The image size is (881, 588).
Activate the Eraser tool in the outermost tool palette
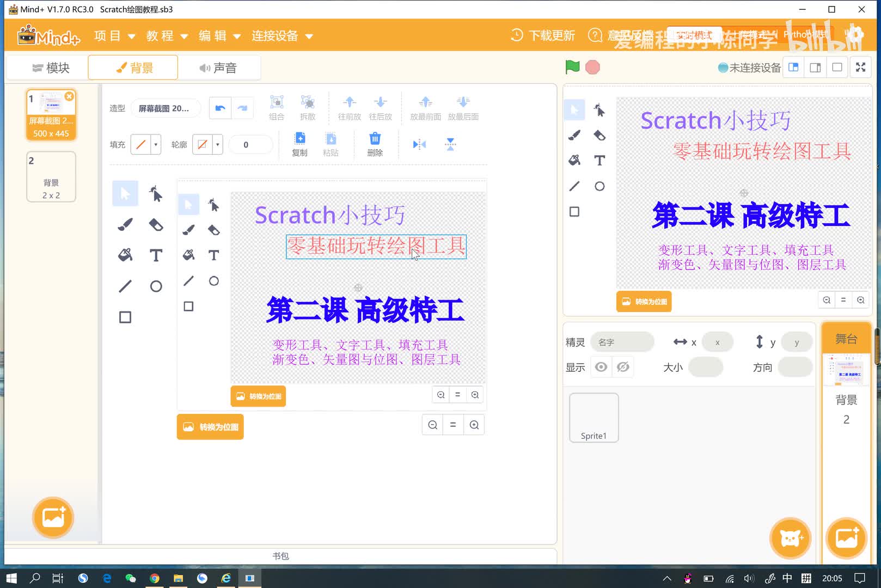click(156, 224)
